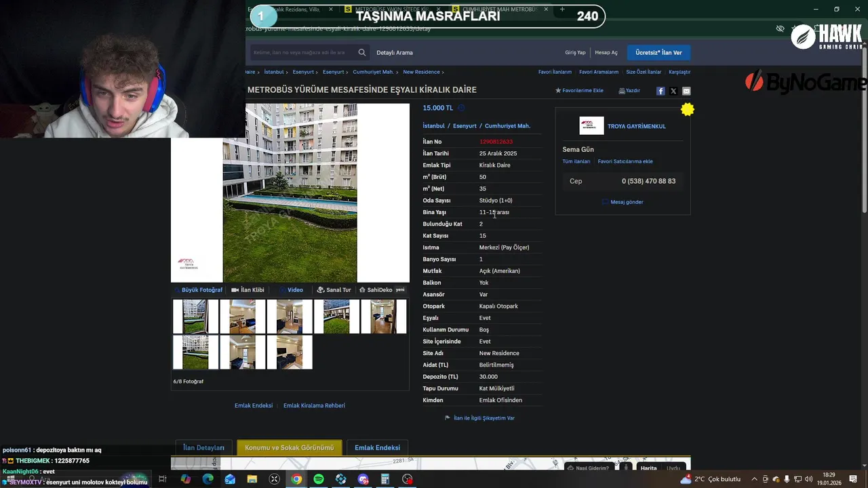
Task: Open Tüm İlanları of the agent
Action: coord(576,161)
